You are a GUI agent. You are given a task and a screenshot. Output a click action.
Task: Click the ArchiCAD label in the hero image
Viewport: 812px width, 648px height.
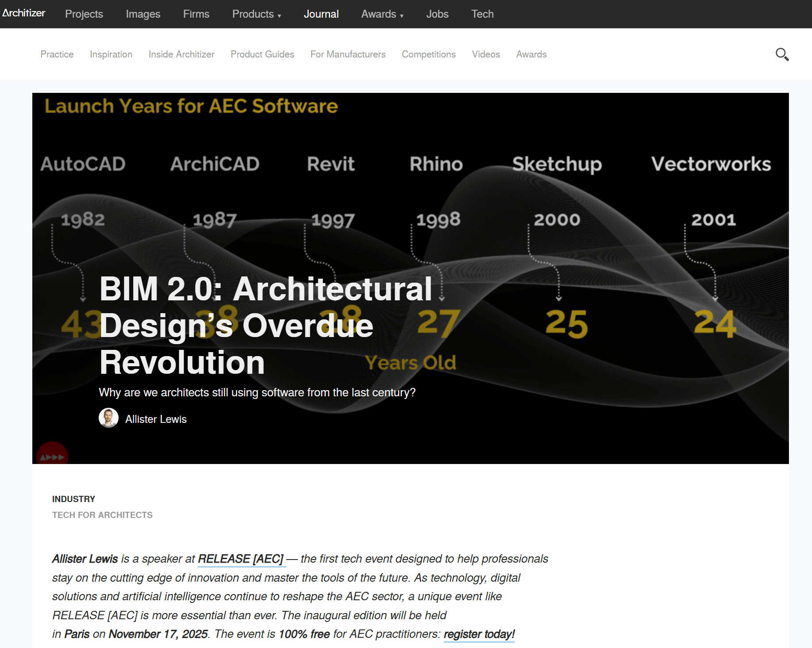[x=215, y=164]
